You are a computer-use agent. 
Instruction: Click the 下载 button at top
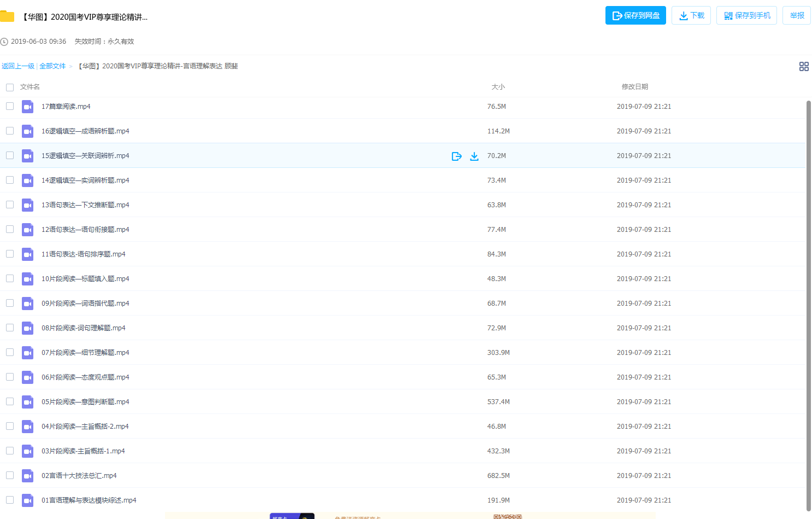(691, 15)
